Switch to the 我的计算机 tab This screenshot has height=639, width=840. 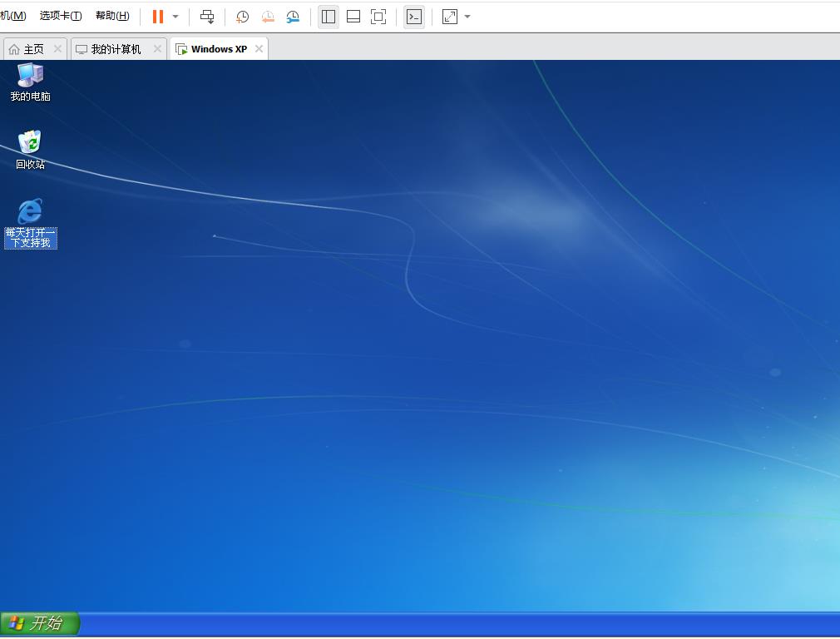point(115,49)
